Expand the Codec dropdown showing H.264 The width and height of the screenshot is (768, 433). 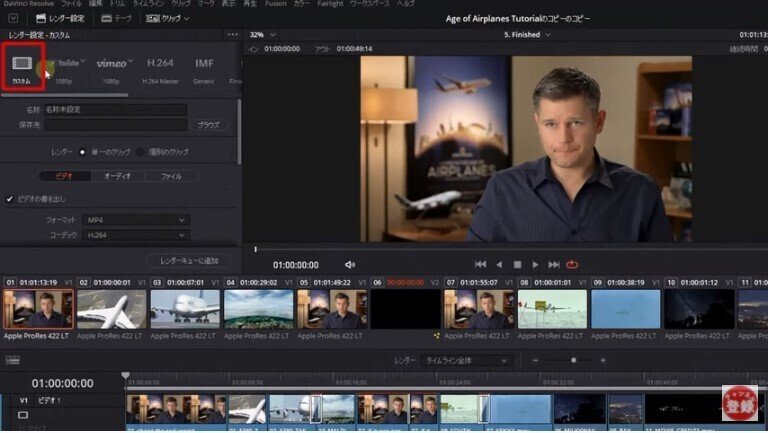136,234
